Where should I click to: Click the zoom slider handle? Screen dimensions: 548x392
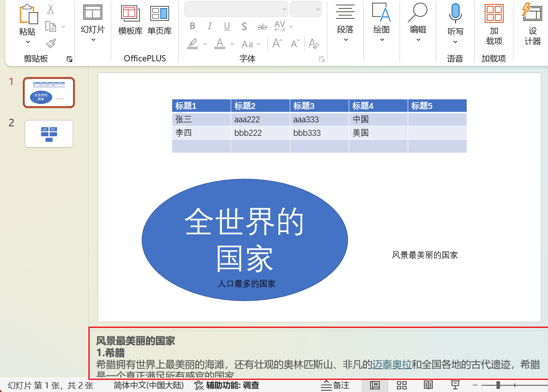pos(498,385)
